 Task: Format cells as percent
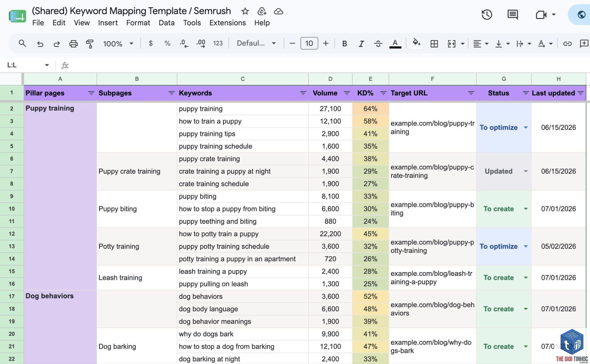tap(167, 43)
